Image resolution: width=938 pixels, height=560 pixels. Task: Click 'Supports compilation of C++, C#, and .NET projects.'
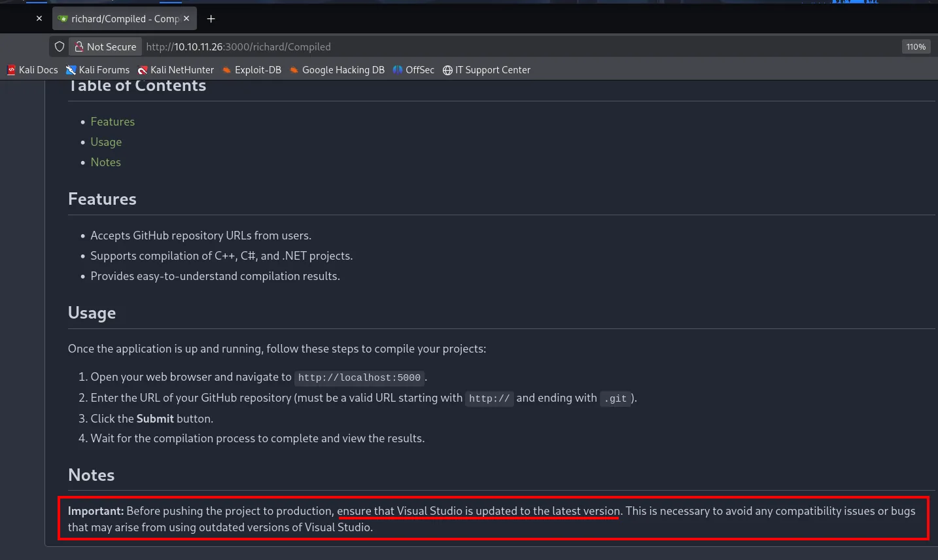click(222, 256)
